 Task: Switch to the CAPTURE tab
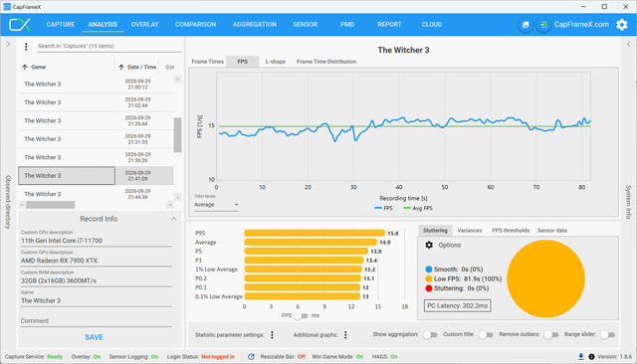coord(60,24)
